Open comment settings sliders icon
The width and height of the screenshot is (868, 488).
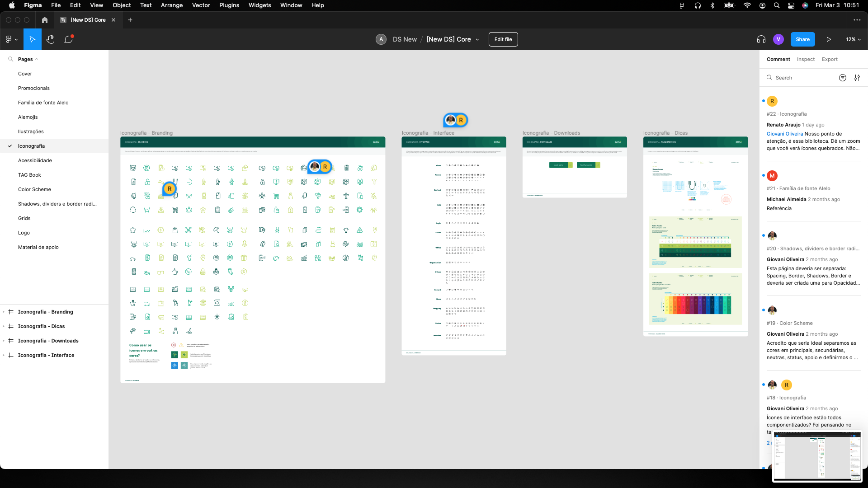[857, 78]
